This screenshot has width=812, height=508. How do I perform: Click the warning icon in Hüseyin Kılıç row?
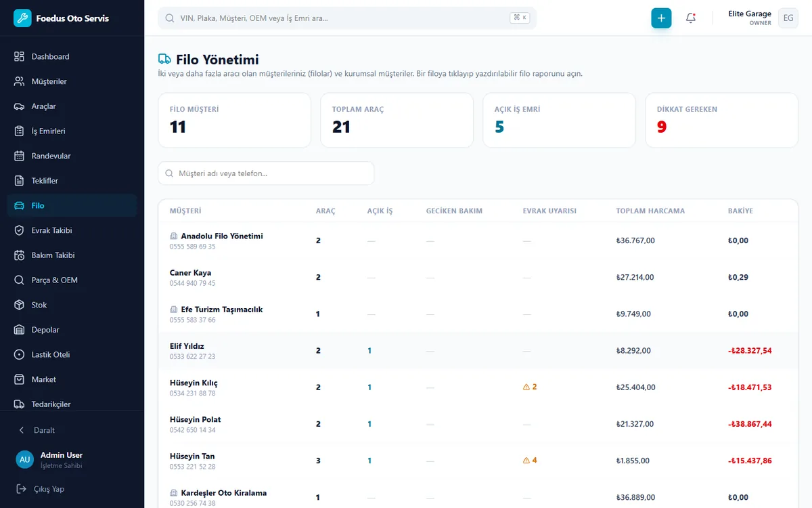[526, 387]
